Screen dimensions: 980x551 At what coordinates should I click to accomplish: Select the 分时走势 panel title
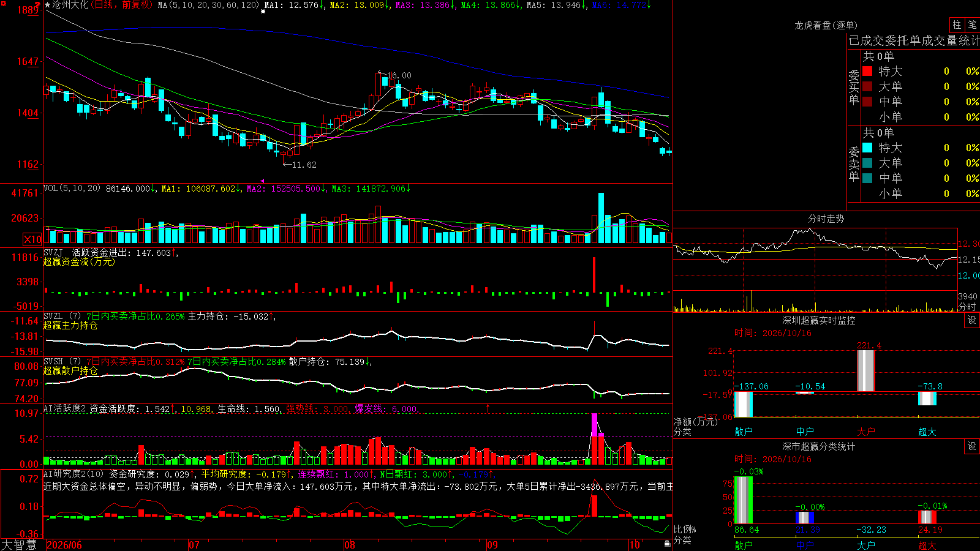(826, 219)
